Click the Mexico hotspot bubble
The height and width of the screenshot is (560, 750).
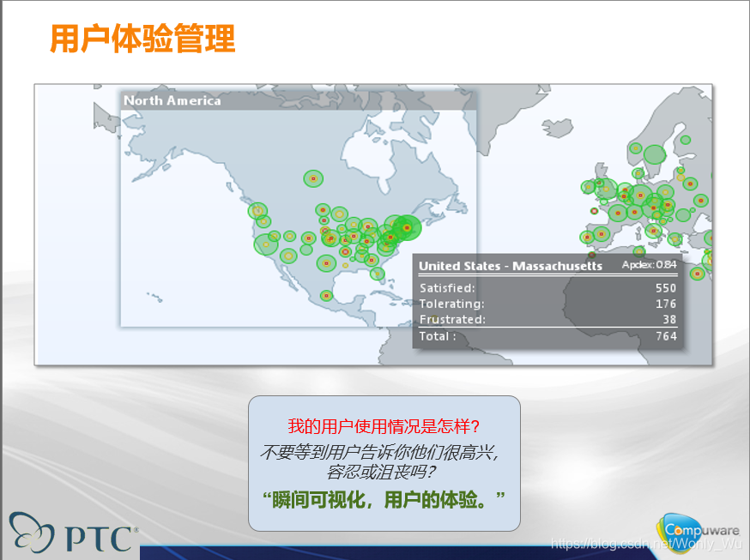point(326,296)
